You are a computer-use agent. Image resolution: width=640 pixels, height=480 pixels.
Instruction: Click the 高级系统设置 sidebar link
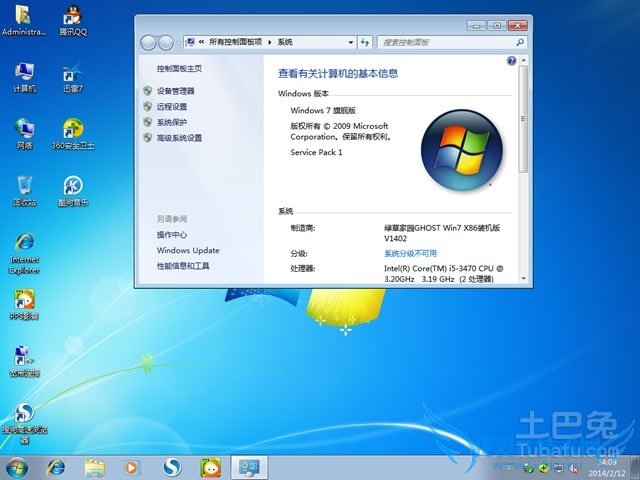179,138
